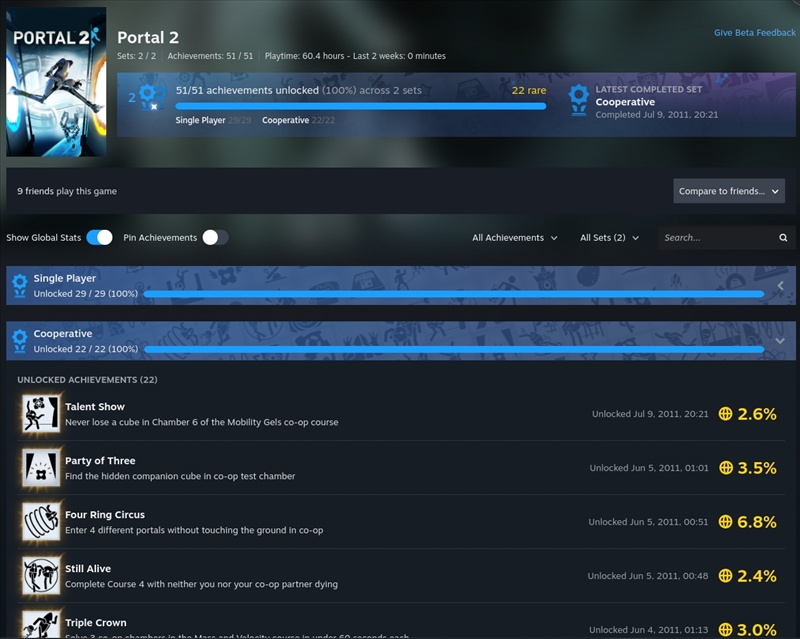Image resolution: width=800 pixels, height=639 pixels.
Task: Turn off Show Global Stats toggle
Action: tap(99, 237)
